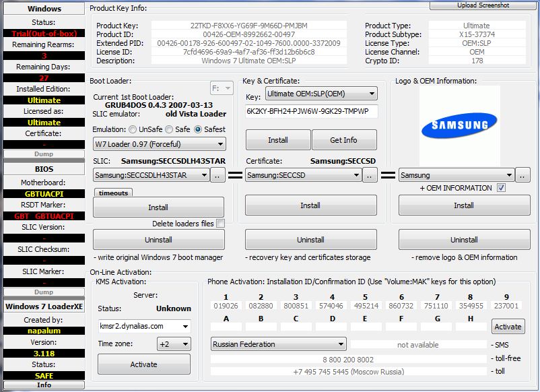The height and width of the screenshot is (392, 540).
Task: Click Dump button under Windows section
Action: click(44, 154)
